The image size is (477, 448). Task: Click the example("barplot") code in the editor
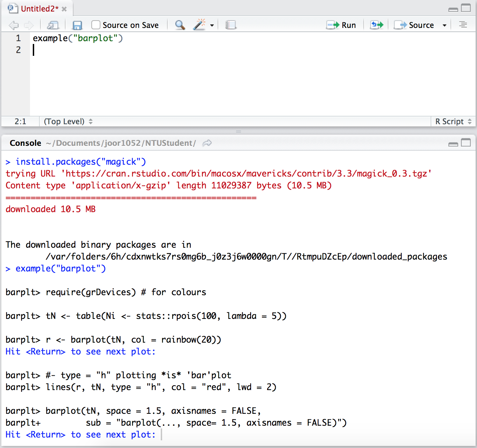tap(78, 38)
